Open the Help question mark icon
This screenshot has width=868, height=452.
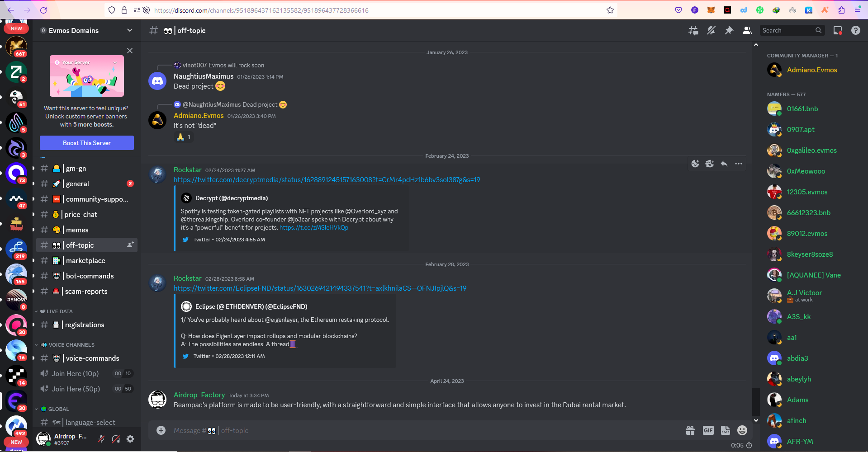click(x=855, y=30)
